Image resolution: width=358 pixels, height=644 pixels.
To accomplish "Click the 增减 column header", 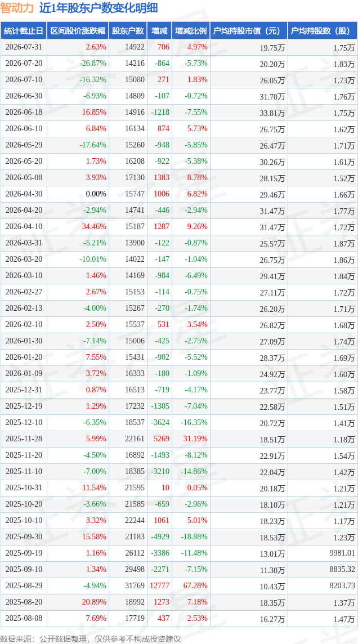I will [x=159, y=31].
